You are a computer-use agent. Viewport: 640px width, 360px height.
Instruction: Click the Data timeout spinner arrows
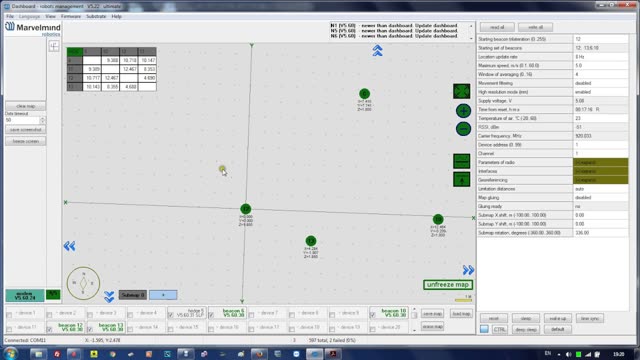pyautogui.click(x=42, y=120)
